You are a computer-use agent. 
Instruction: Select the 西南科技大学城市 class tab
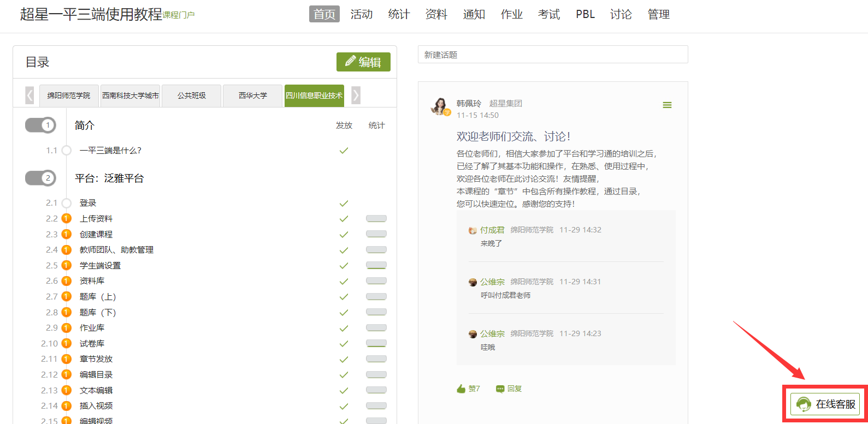(x=131, y=95)
